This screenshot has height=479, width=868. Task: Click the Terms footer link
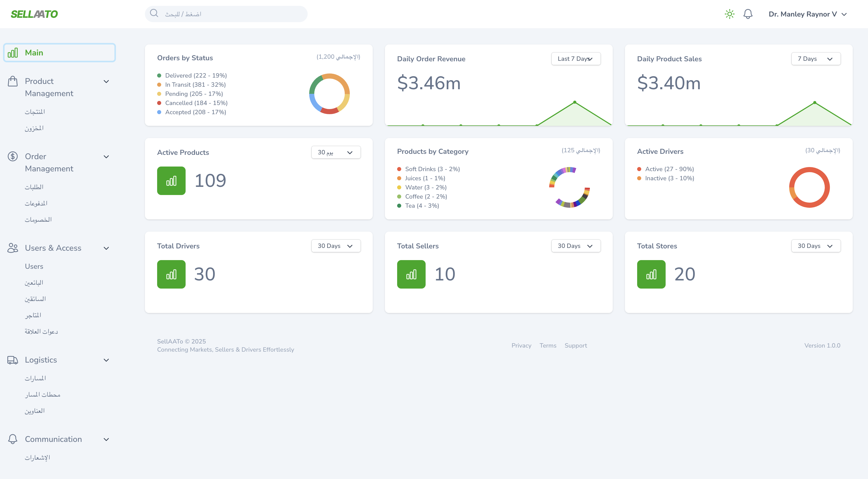(x=548, y=346)
